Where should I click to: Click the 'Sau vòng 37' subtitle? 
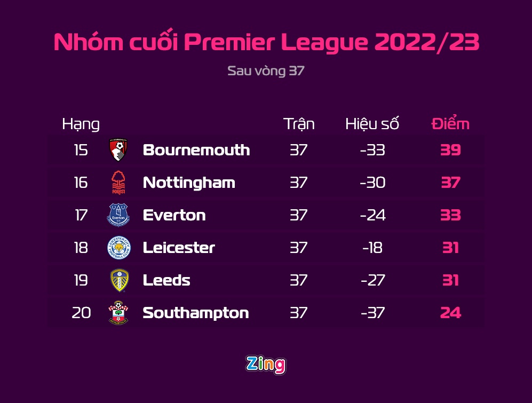[x=266, y=71]
